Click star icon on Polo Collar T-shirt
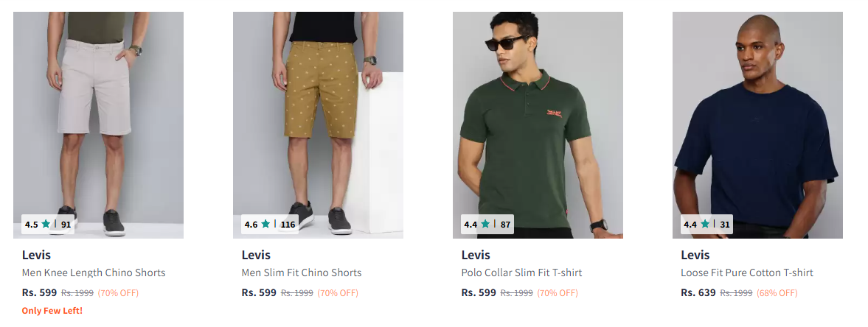 [485, 224]
